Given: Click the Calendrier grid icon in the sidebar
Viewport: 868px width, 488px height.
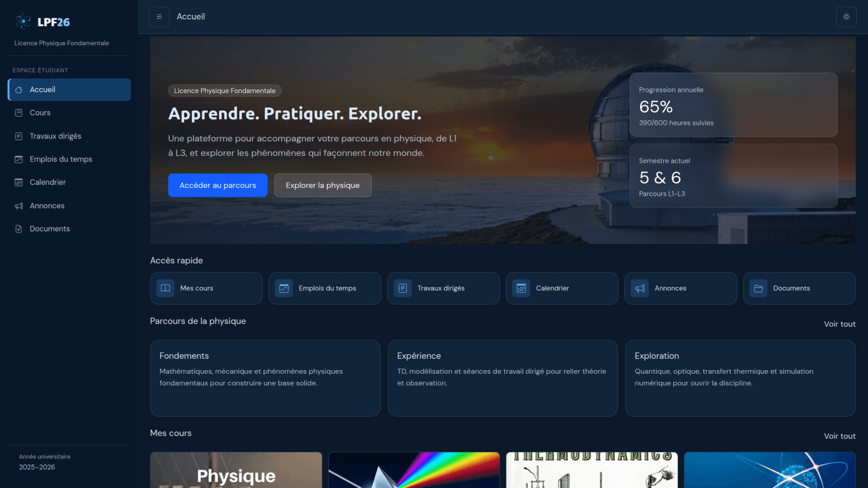Looking at the screenshot, I should tap(19, 182).
